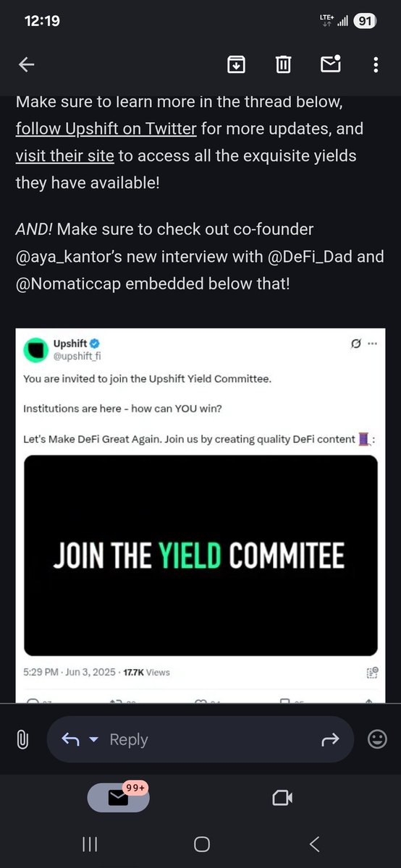Screen dimensions: 401x868
Task: Tap the forward arrow in reply bar
Action: coord(330,739)
